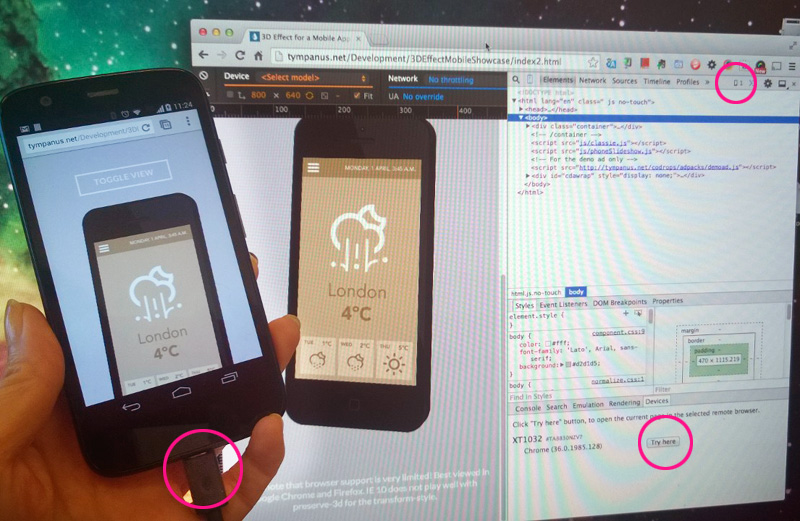Open the component.css:9 source link
This screenshot has height=521, width=800.
click(x=618, y=333)
